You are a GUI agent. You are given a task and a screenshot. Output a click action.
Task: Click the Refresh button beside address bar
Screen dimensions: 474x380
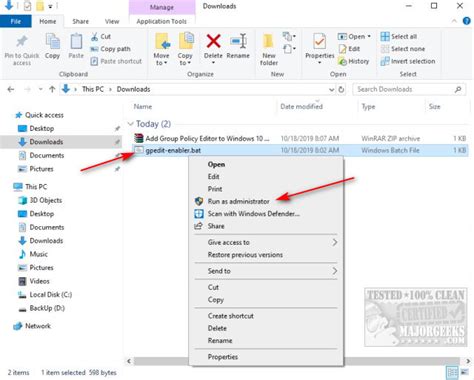(341, 89)
